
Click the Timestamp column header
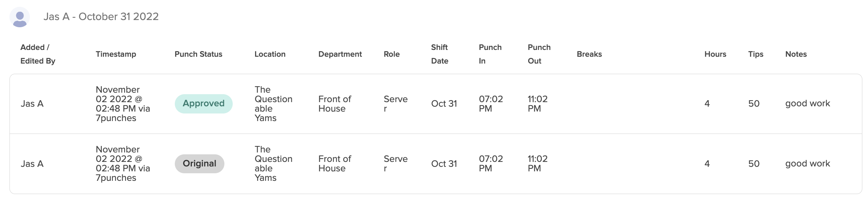pos(116,54)
